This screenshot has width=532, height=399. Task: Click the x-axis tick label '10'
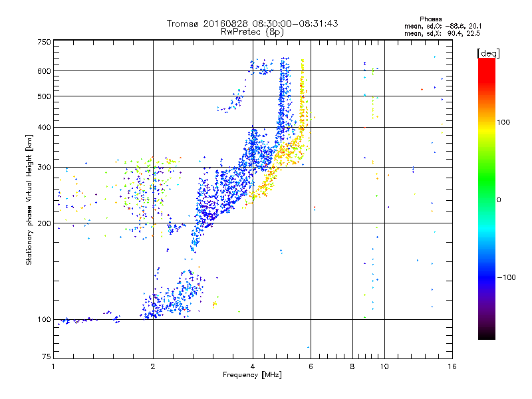tap(384, 366)
